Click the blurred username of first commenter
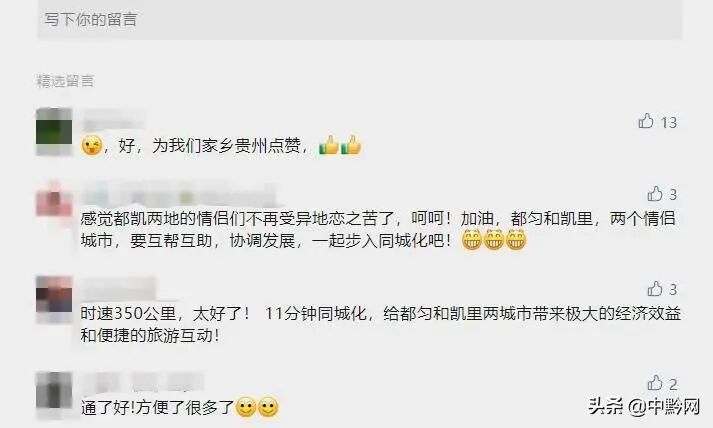Screen dimensions: 713x428 (114, 118)
